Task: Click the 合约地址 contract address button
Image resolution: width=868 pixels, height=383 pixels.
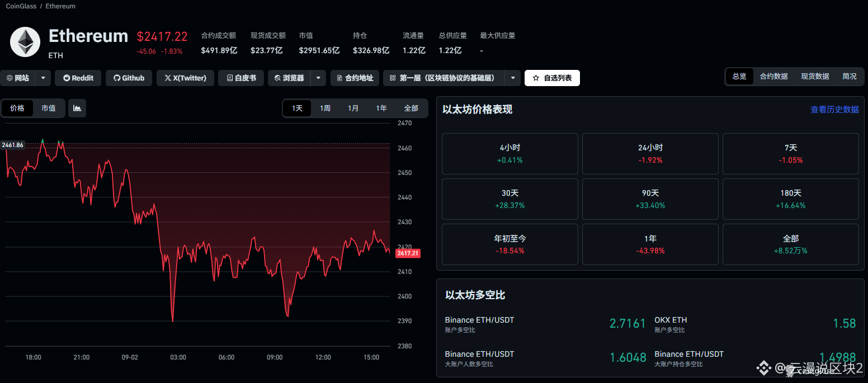Action: click(x=355, y=78)
